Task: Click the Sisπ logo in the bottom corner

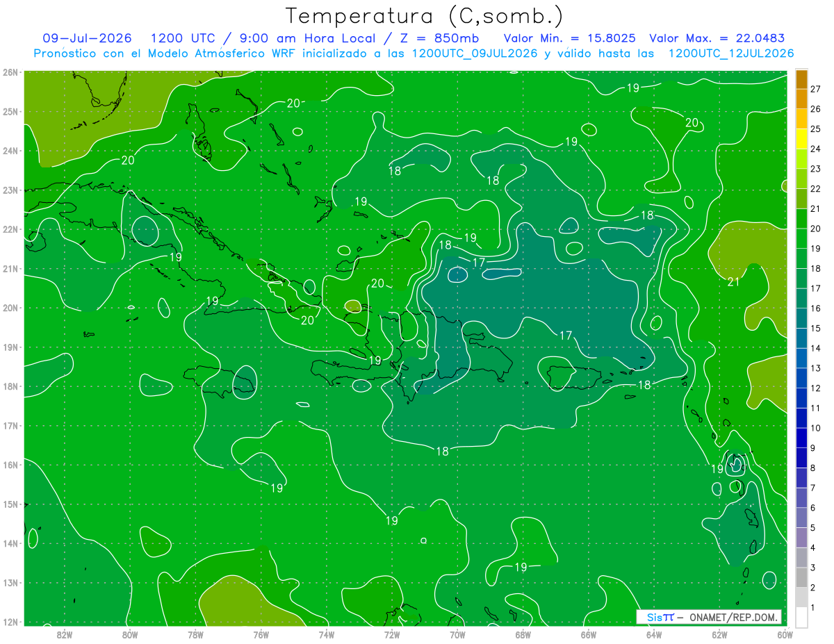Action: [x=660, y=617]
